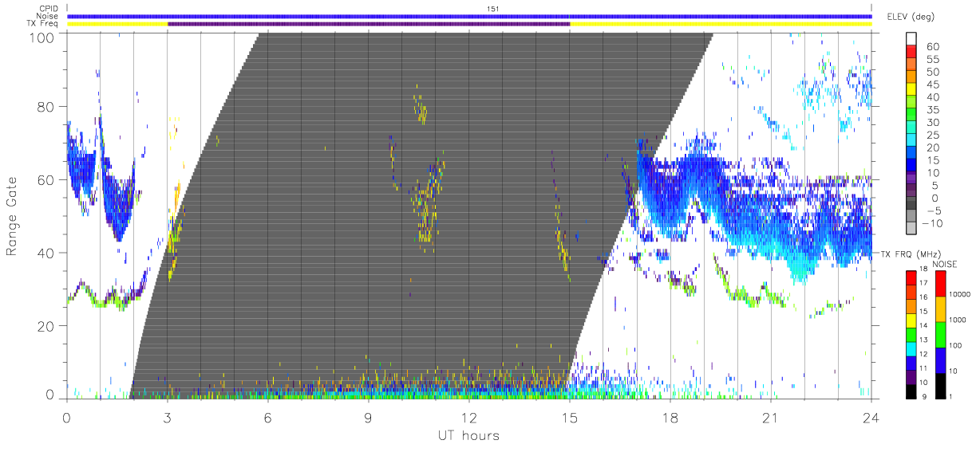Image resolution: width=980 pixels, height=452 pixels.
Task: Click the yellow 45–50 degree elevation swatch
Action: click(912, 77)
